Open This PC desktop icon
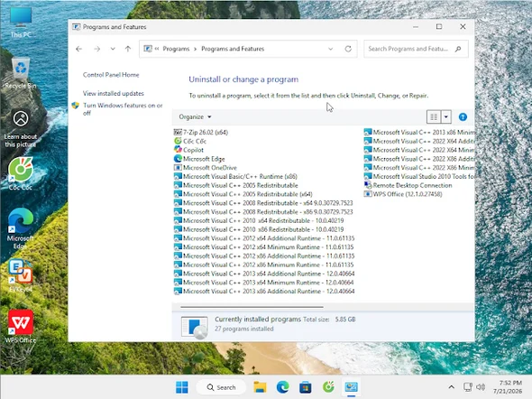 click(x=21, y=22)
